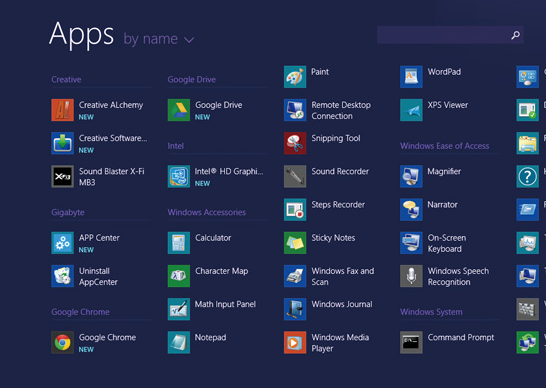Screen dimensions: 546x388
Task: Select Windows Ease of Access heading
Action: point(444,146)
